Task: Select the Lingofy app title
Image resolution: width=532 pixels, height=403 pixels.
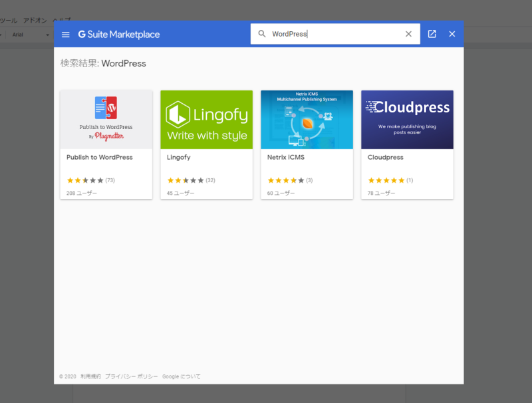Action: pyautogui.click(x=178, y=158)
